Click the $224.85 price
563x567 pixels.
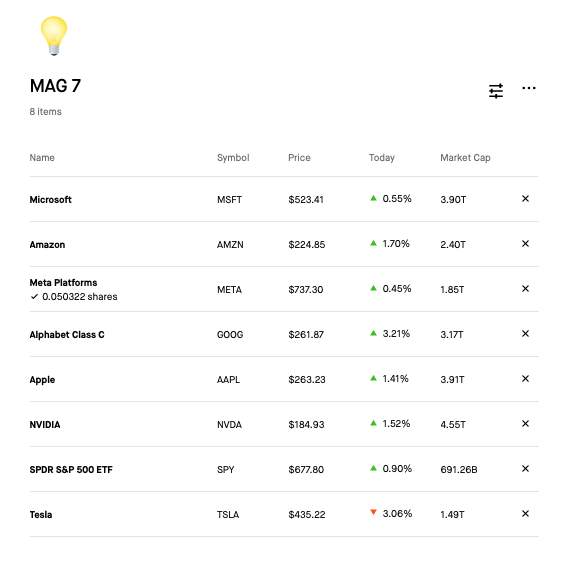[x=307, y=245]
